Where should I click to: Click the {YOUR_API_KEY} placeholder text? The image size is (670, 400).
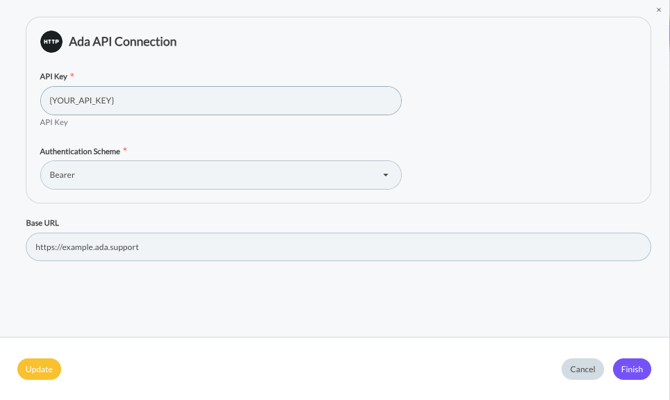tap(82, 101)
